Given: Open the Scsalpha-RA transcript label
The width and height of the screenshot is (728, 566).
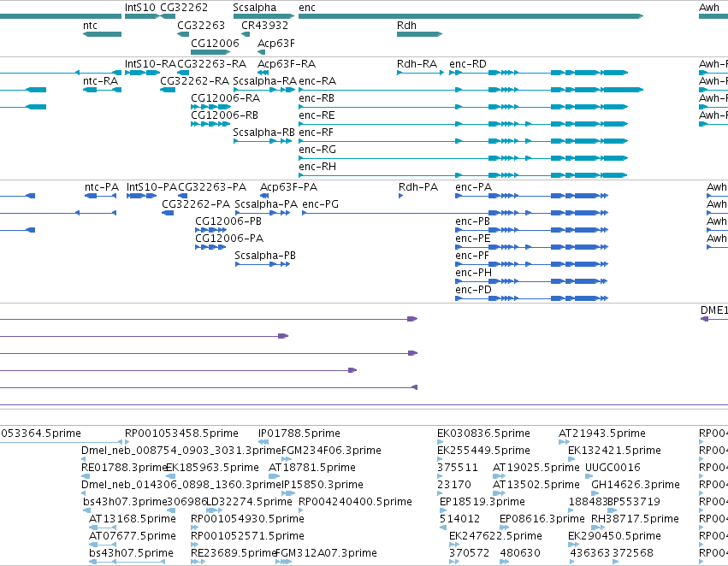Looking at the screenshot, I should click(264, 80).
